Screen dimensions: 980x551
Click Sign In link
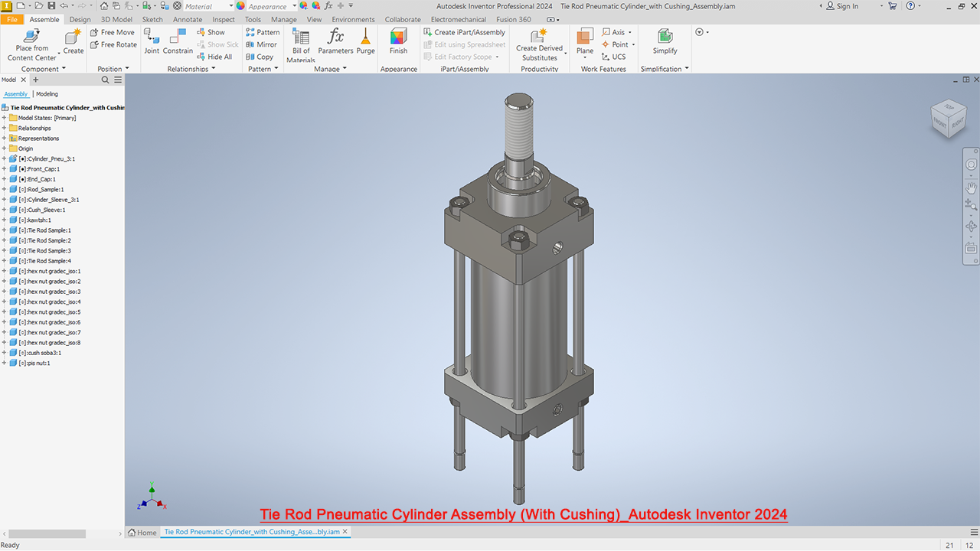click(x=842, y=6)
